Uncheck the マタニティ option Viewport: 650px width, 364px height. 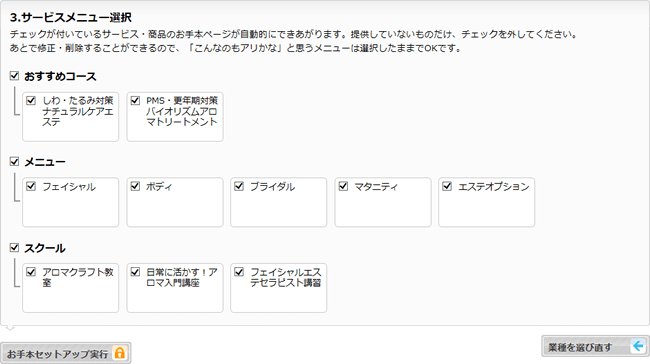(343, 186)
